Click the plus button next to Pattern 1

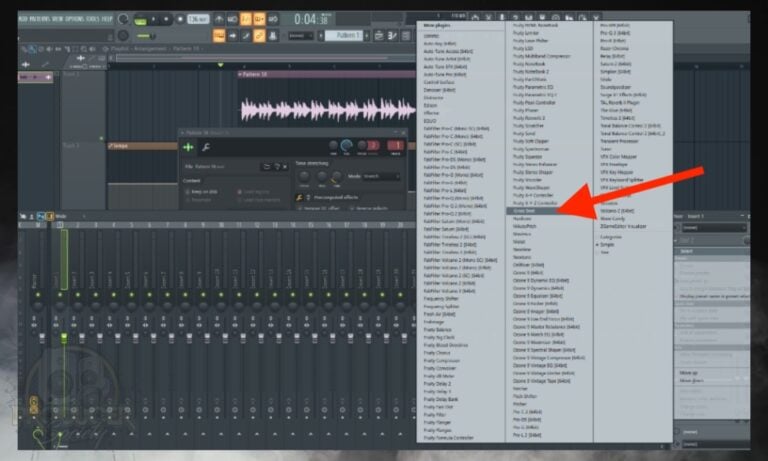coord(366,36)
